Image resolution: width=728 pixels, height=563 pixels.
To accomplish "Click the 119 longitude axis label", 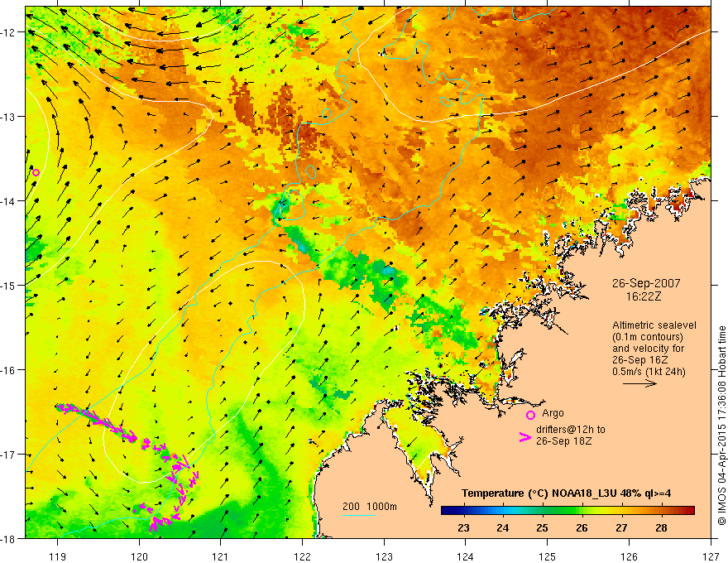I will [57, 556].
